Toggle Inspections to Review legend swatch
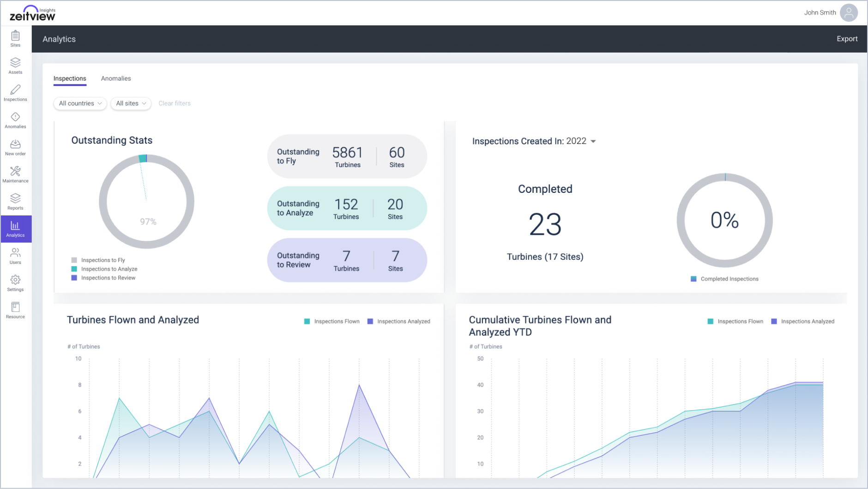This screenshot has height=489, width=868. pos(74,278)
